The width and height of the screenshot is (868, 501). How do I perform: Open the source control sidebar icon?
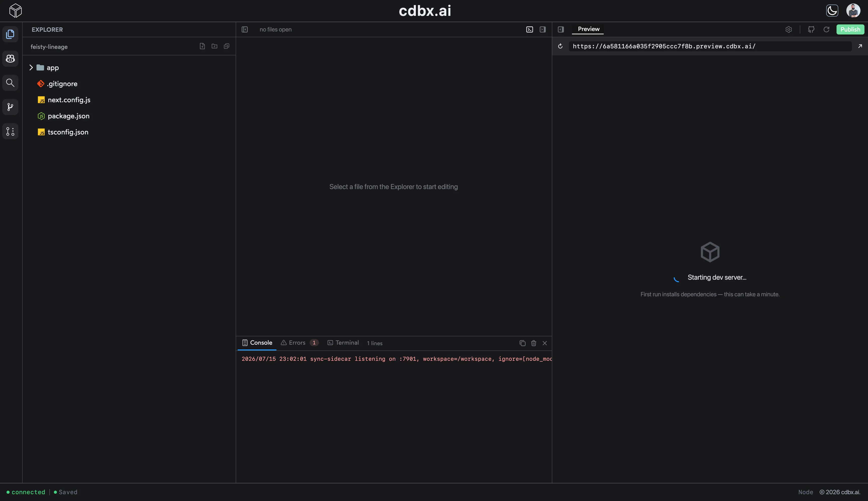[10, 131]
